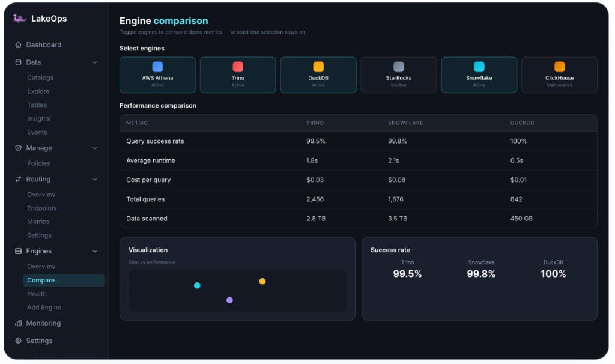Click the 2,456 total queries value
615x364 pixels.
click(315, 199)
